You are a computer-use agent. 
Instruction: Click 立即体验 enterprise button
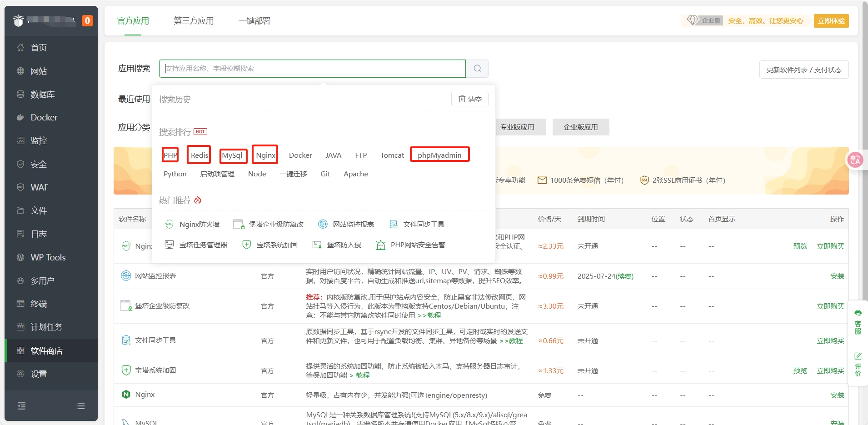click(x=831, y=21)
